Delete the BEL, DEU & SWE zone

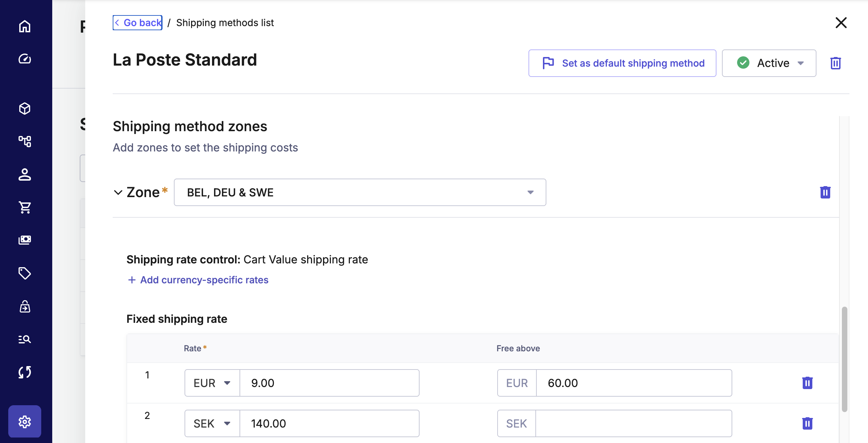825,192
